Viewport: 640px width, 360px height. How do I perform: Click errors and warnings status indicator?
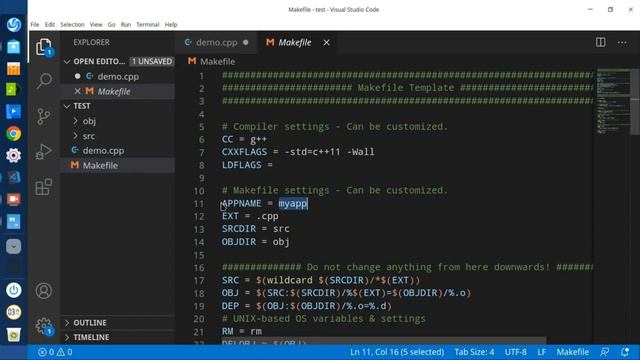point(55,352)
